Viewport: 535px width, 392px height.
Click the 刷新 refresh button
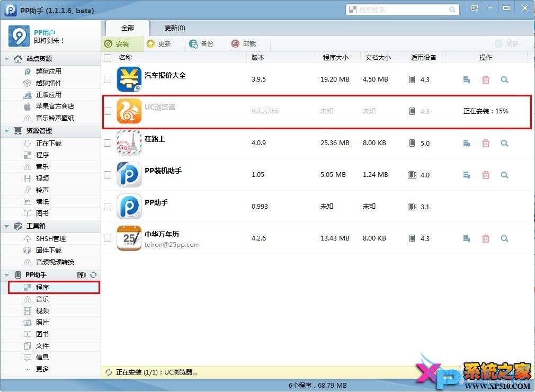(x=507, y=43)
